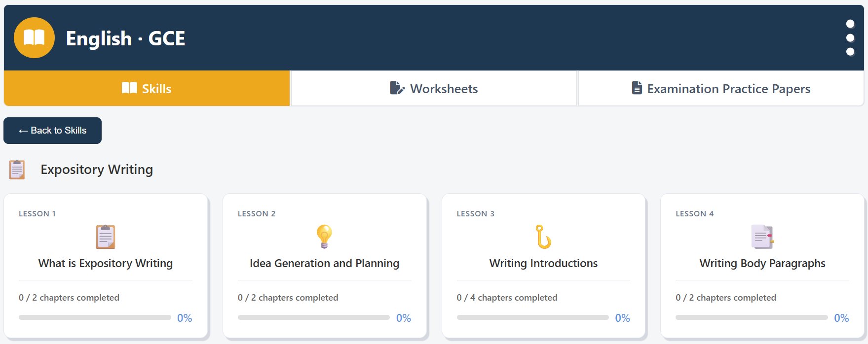Click the orange open-book logo icon
The width and height of the screenshot is (868, 344).
[34, 38]
